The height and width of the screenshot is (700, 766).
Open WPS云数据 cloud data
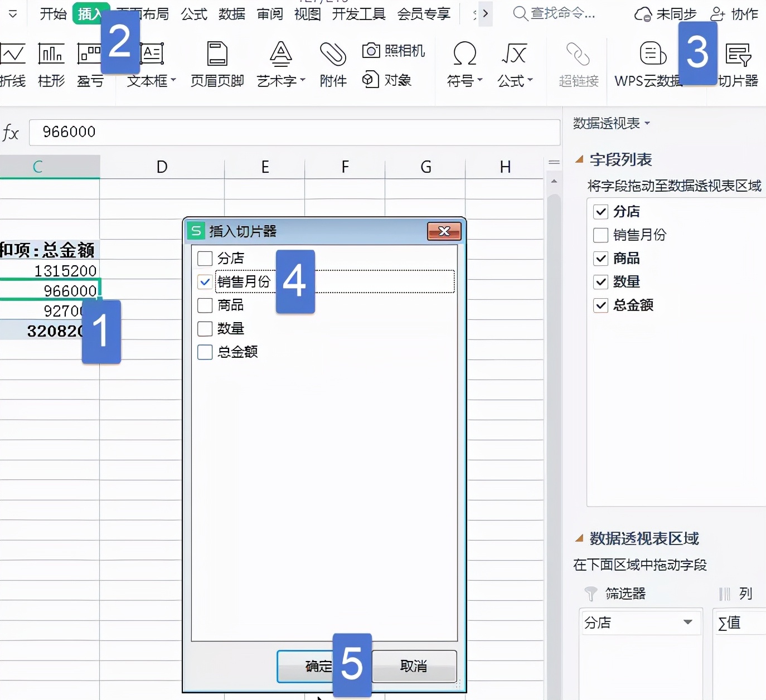point(649,65)
